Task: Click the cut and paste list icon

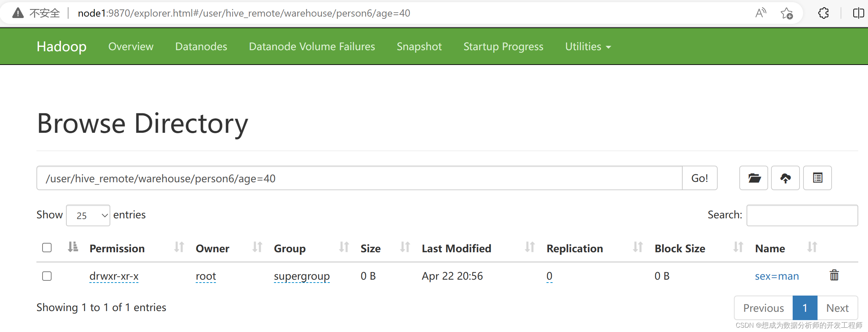Action: point(818,178)
